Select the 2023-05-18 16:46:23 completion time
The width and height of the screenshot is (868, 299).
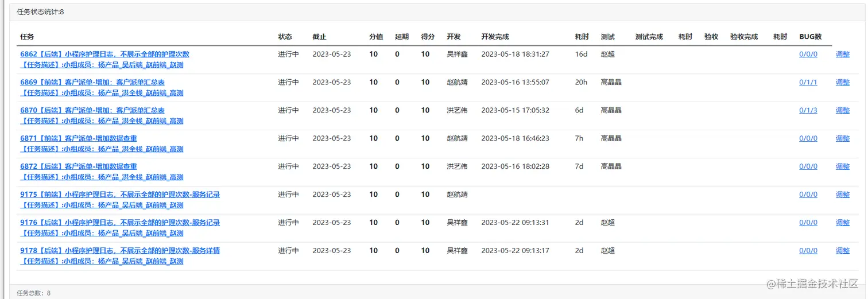[x=515, y=138]
